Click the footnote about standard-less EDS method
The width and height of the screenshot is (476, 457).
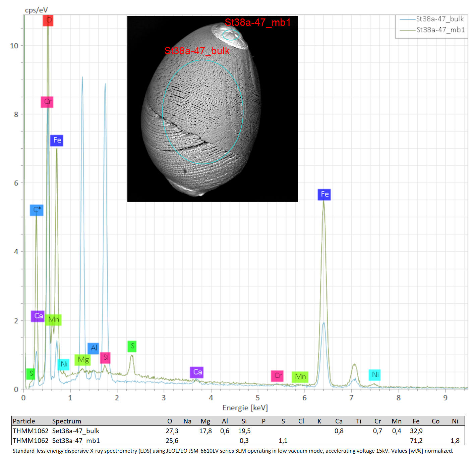tap(233, 451)
